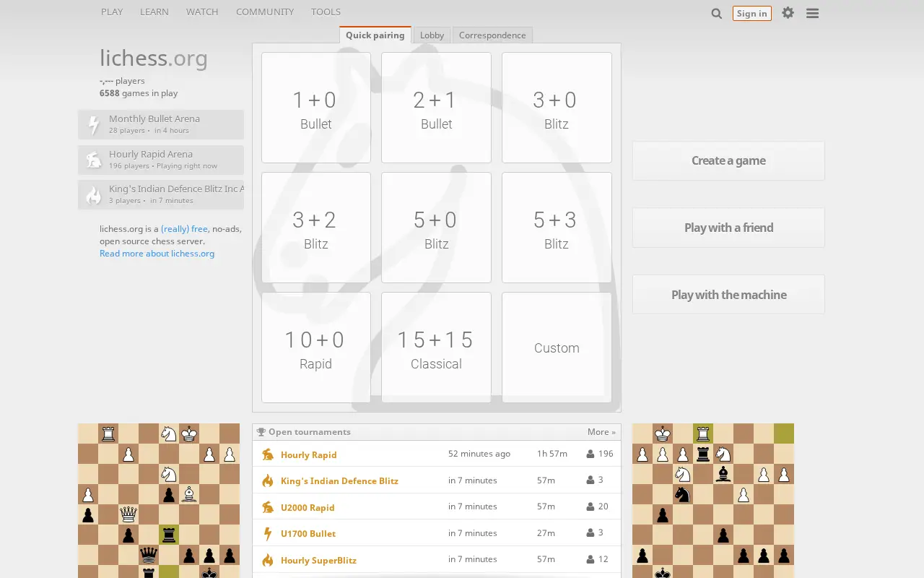Click the Monthly Bullet Arena lightning icon
This screenshot has width=924, height=578.
pos(94,125)
